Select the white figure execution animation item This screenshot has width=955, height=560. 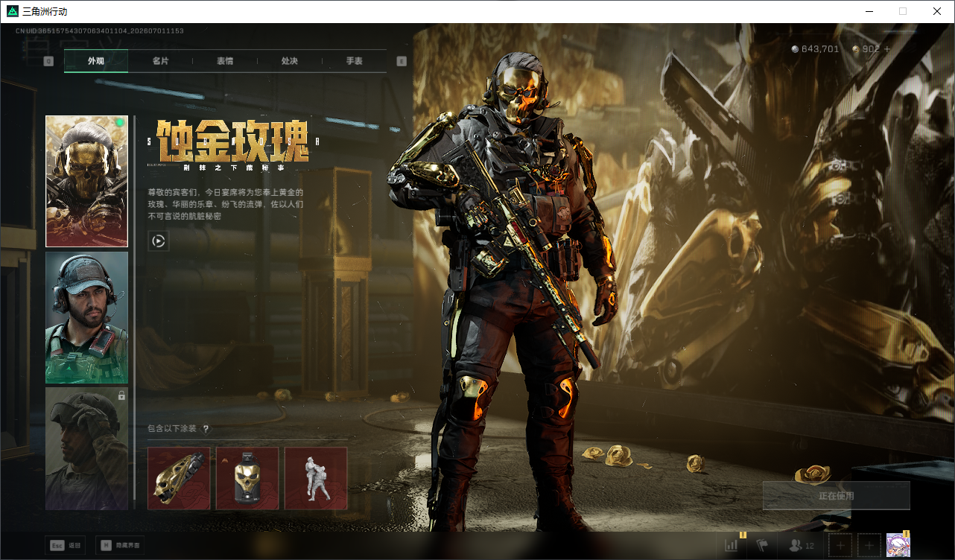(x=316, y=478)
